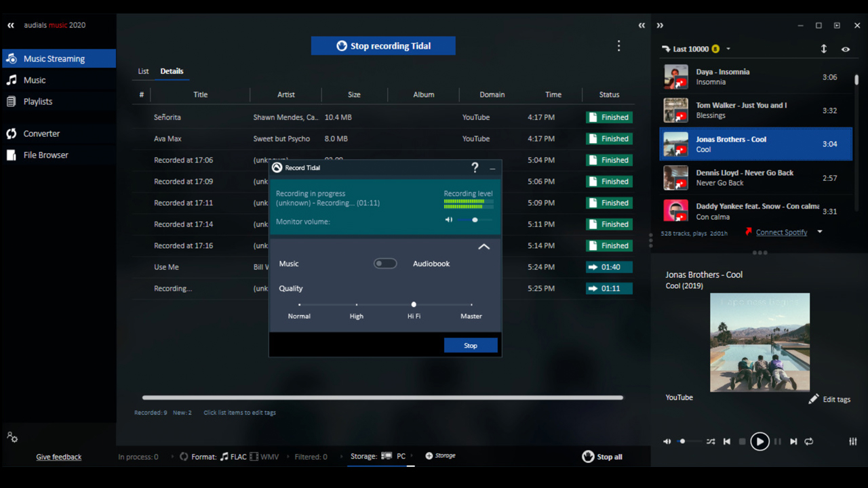Screen dimensions: 868x488
Task: Switch to the Details tab
Action: coord(172,71)
